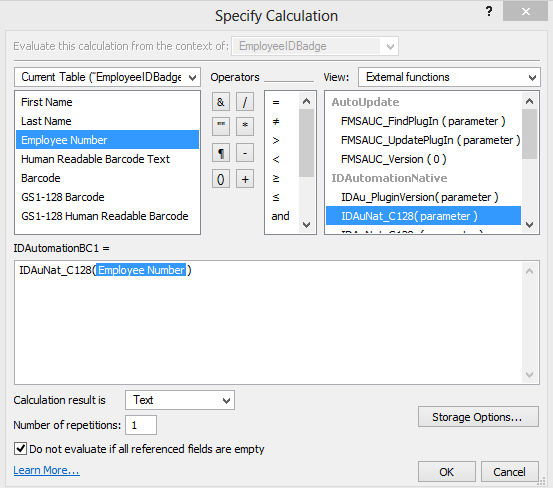Insert the double quotes operator
The width and height of the screenshot is (553, 488).
pos(221,126)
